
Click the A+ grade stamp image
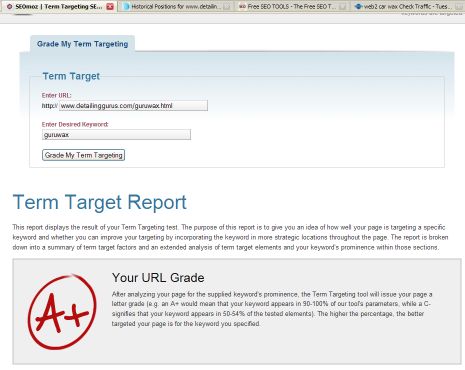[62, 312]
